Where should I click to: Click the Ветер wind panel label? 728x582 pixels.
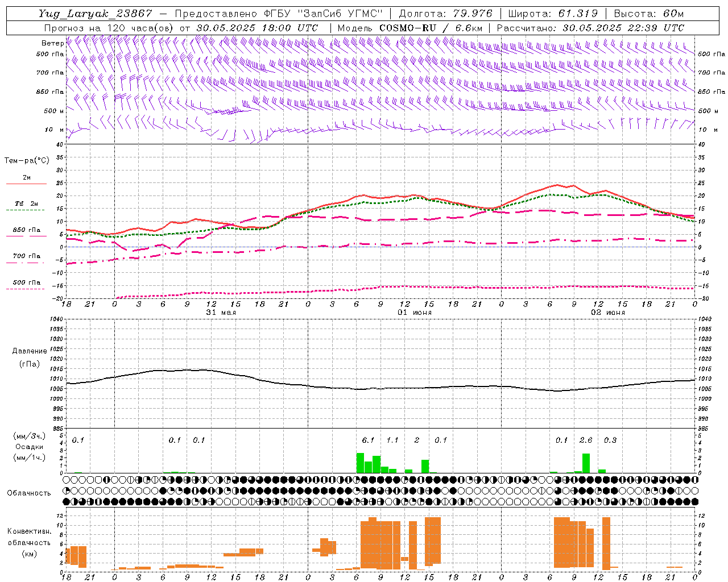tap(52, 43)
